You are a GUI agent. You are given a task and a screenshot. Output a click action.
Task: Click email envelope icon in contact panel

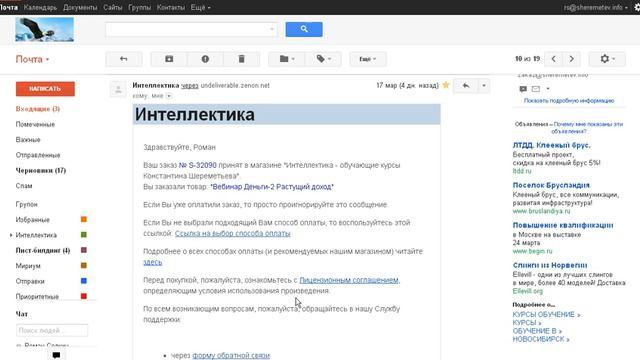(x=536, y=89)
